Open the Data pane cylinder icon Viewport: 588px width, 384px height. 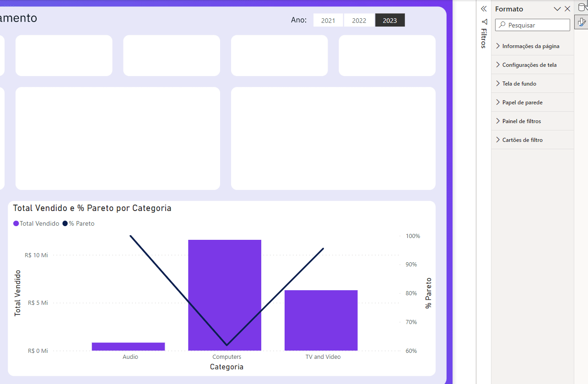tap(583, 6)
